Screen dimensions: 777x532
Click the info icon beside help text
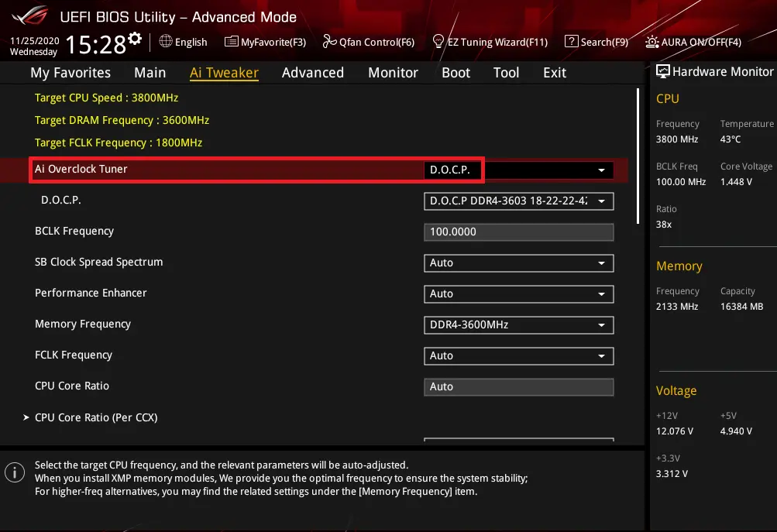point(15,472)
